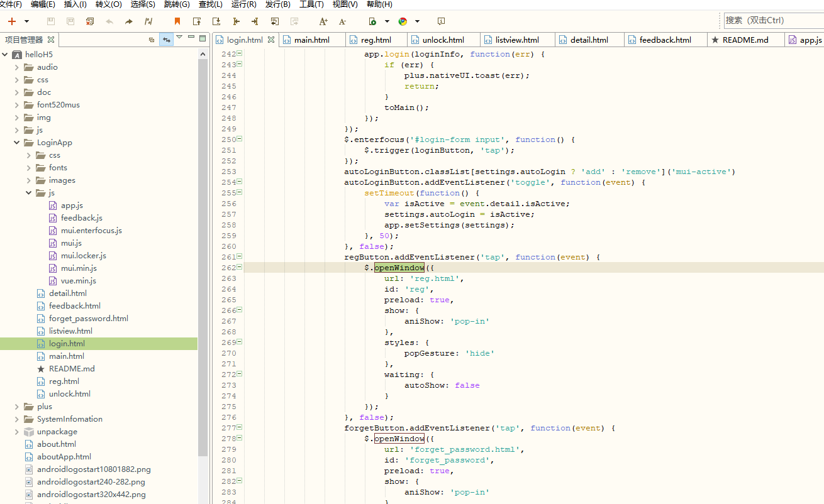This screenshot has height=504, width=824.
Task: Open dropdown beside Chrome icon
Action: pos(417,21)
